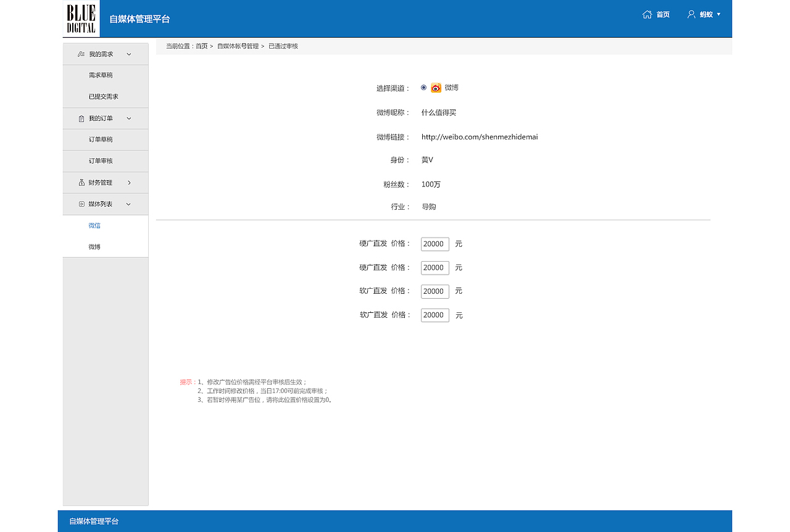Click the 蚂蚁 username
Screen dimensions: 790x532
(x=706, y=14)
